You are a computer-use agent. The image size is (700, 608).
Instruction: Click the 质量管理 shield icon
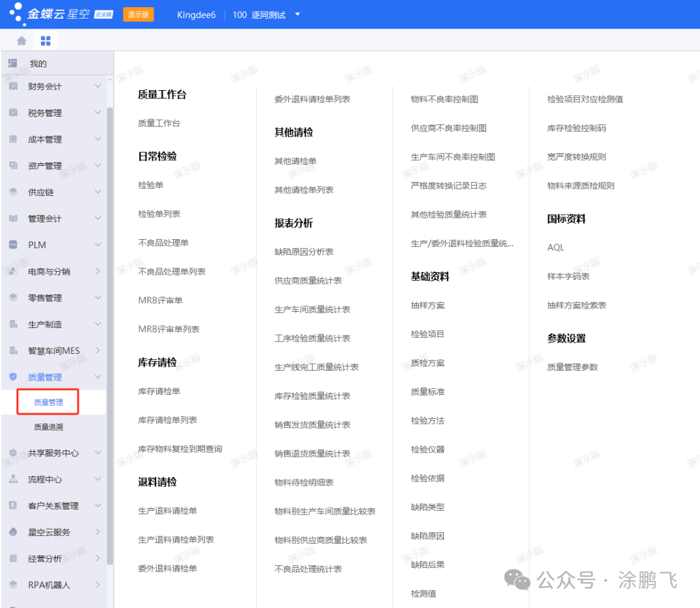coord(13,377)
